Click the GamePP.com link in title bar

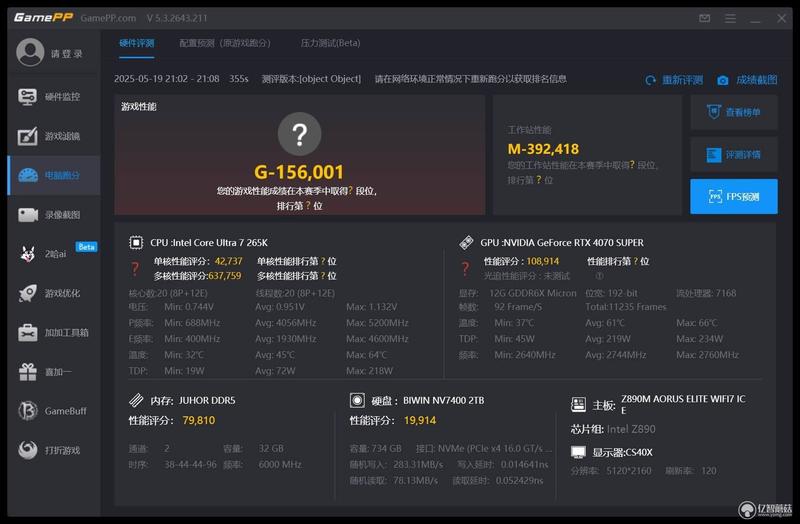pos(108,18)
